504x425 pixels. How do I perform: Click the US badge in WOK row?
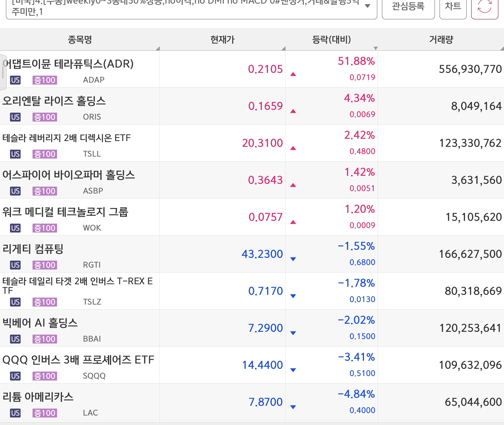point(15,228)
